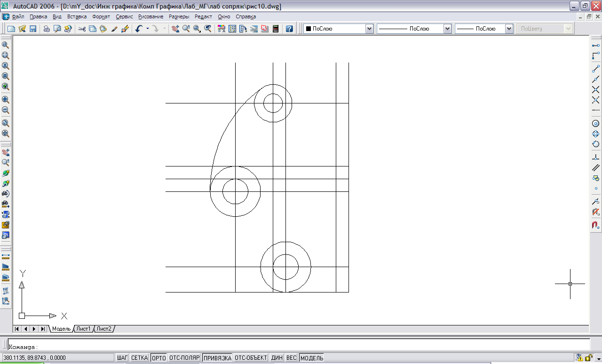Viewport: 602px width, 364px height.
Task: Toggle ОТС-ОБЪЕКТ object tracking button
Action: [251, 358]
